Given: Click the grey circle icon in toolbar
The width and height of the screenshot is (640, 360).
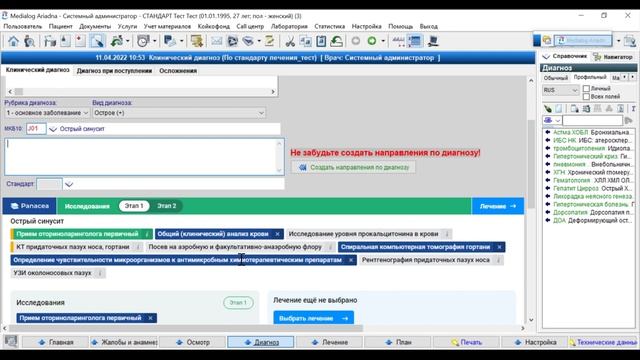Looking at the screenshot, I should tap(356, 41).
